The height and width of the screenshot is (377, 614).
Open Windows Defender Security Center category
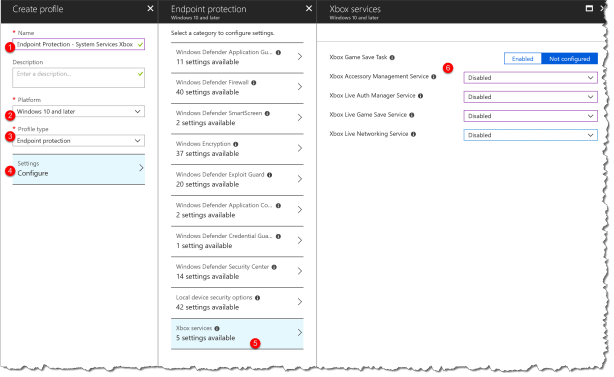pos(237,272)
